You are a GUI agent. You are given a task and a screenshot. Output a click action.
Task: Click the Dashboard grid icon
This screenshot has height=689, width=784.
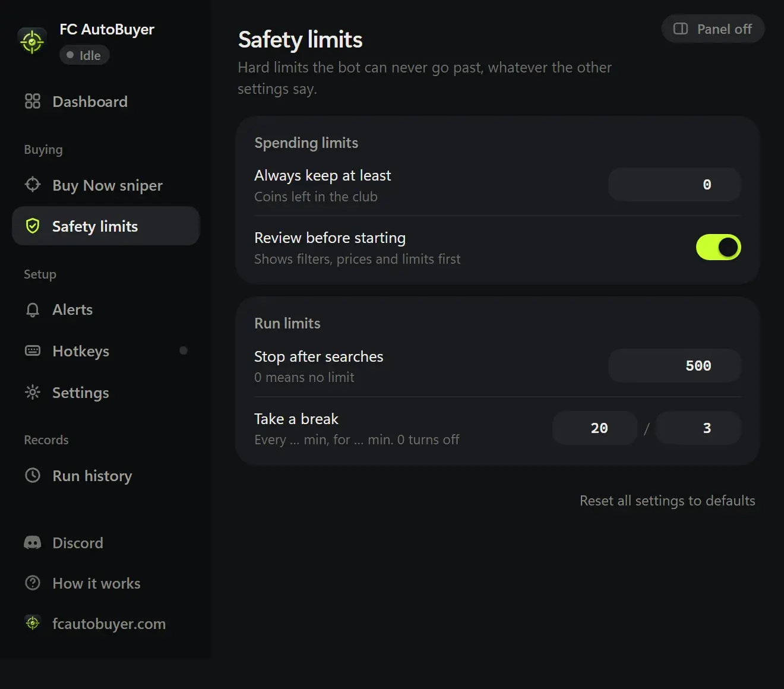point(33,101)
